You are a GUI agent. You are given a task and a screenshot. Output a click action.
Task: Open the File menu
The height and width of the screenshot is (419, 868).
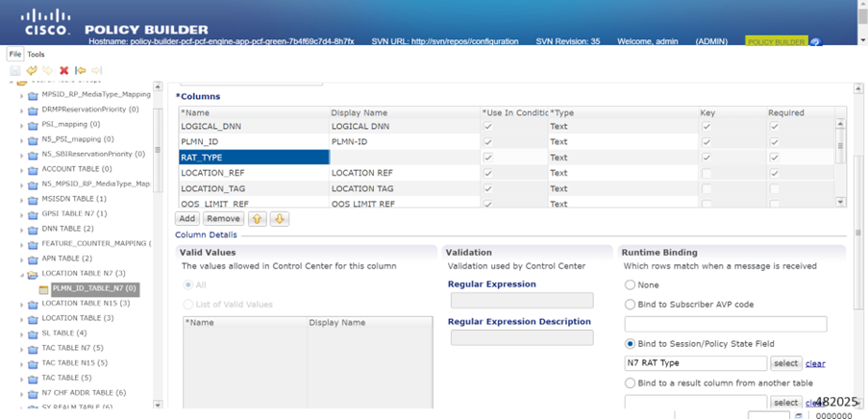[x=15, y=54]
